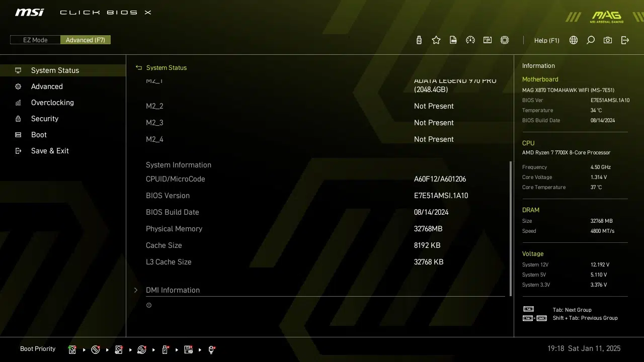The height and width of the screenshot is (362, 644).
Task: Click the profile card icon in toolbar
Action: click(x=488, y=40)
